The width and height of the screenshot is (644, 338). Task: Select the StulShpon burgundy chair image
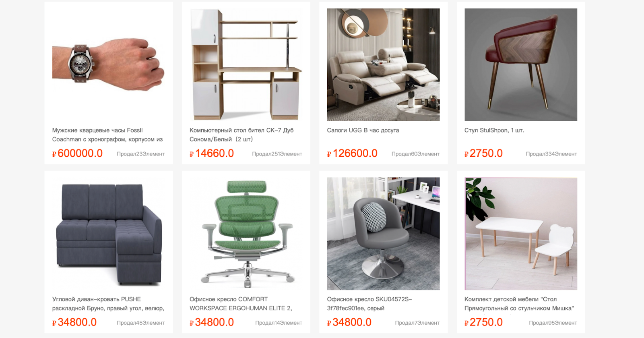click(521, 65)
